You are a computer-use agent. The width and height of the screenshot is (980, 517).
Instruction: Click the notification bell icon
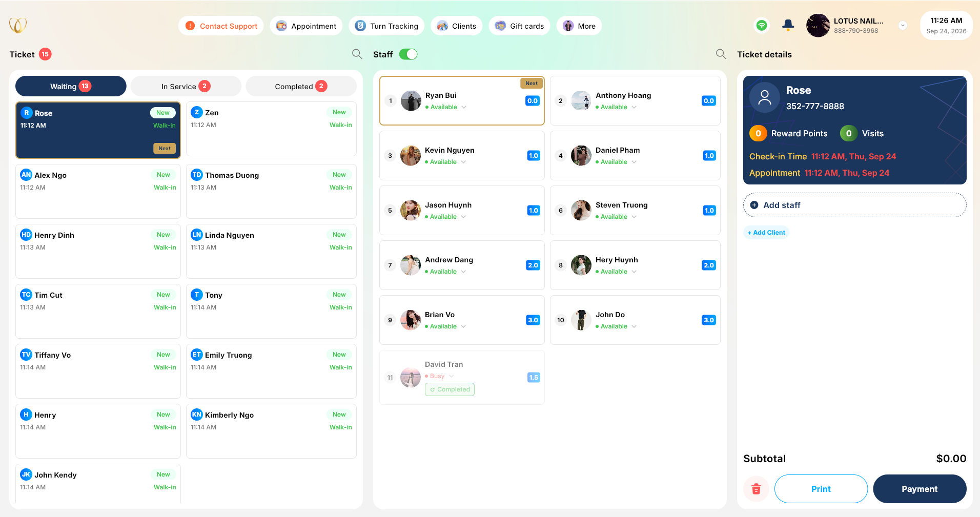tap(788, 25)
